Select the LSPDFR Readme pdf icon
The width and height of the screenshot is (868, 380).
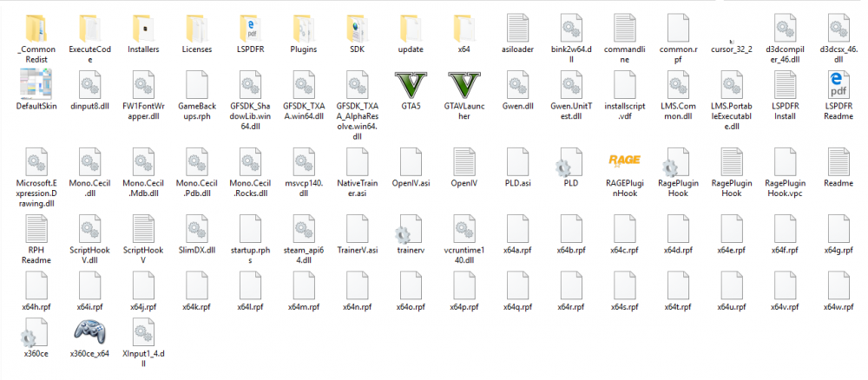839,85
